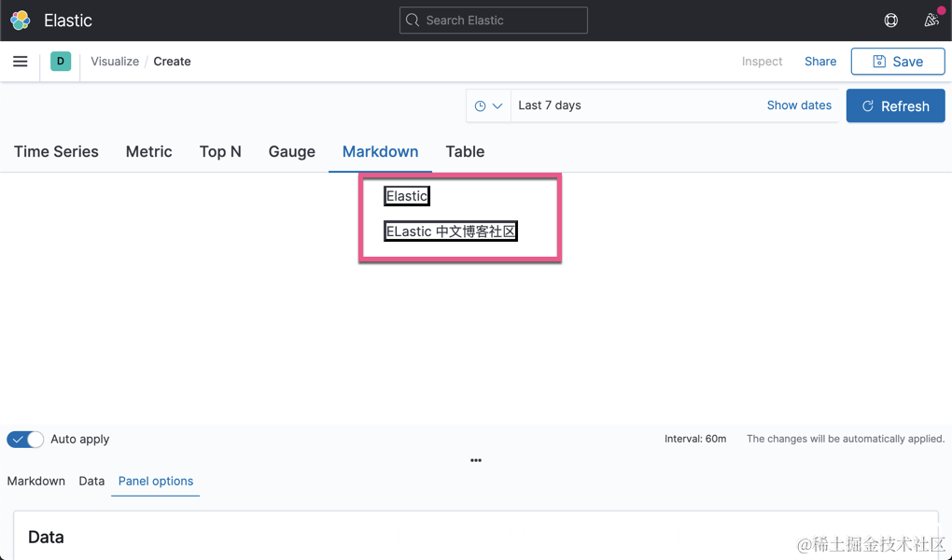Open the lower Markdown editor tab
The height and width of the screenshot is (560, 952).
click(x=35, y=481)
